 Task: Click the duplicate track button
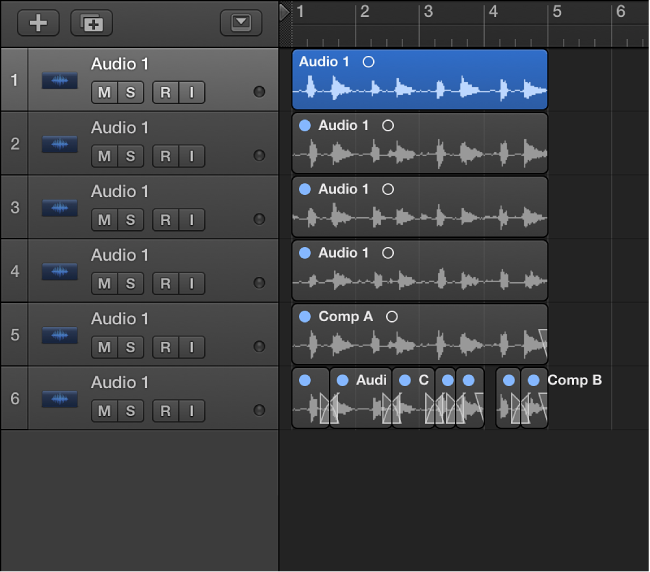[91, 23]
